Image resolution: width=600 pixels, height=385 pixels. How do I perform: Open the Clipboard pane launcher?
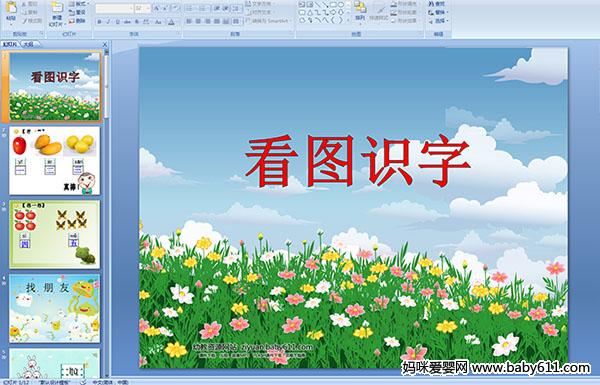41,33
